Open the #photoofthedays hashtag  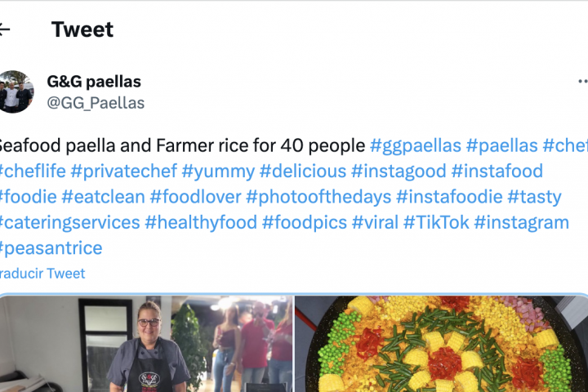point(318,197)
